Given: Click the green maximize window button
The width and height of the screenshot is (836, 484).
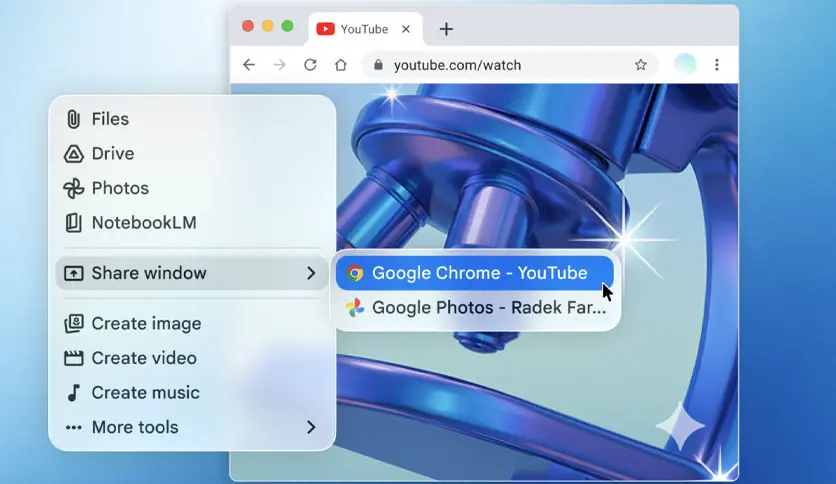Looking at the screenshot, I should [x=287, y=26].
